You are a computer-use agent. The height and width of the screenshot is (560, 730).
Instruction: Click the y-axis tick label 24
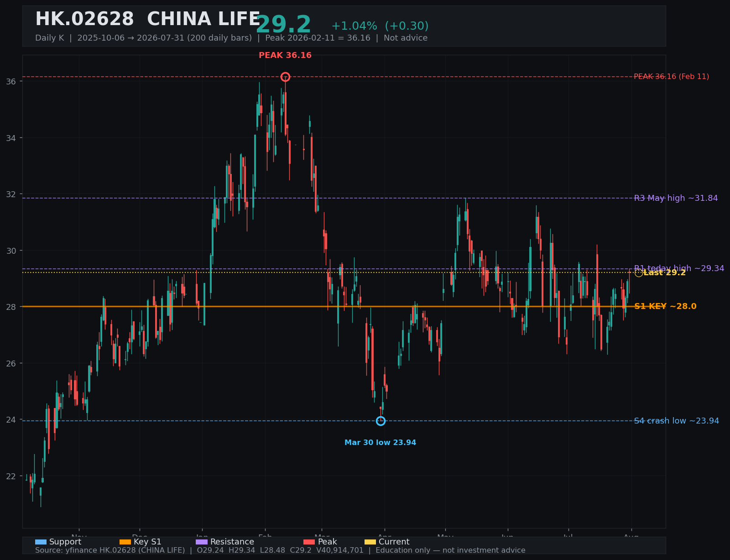coord(11,419)
